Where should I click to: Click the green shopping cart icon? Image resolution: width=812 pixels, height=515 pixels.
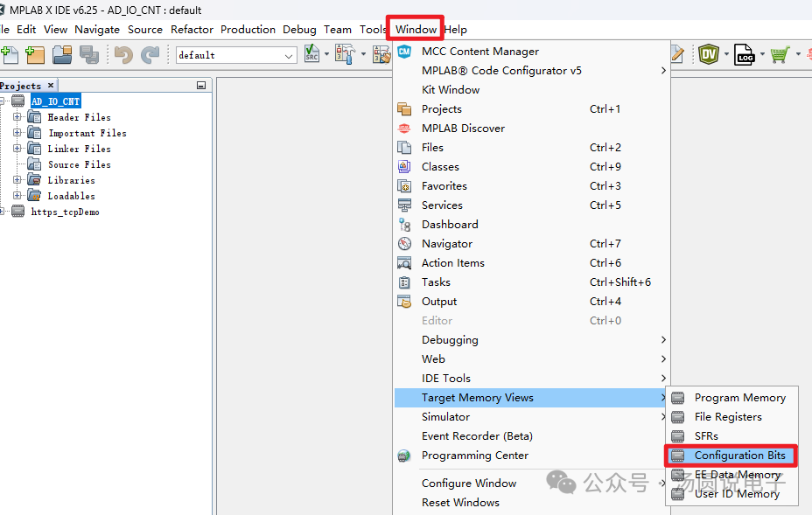coord(780,54)
